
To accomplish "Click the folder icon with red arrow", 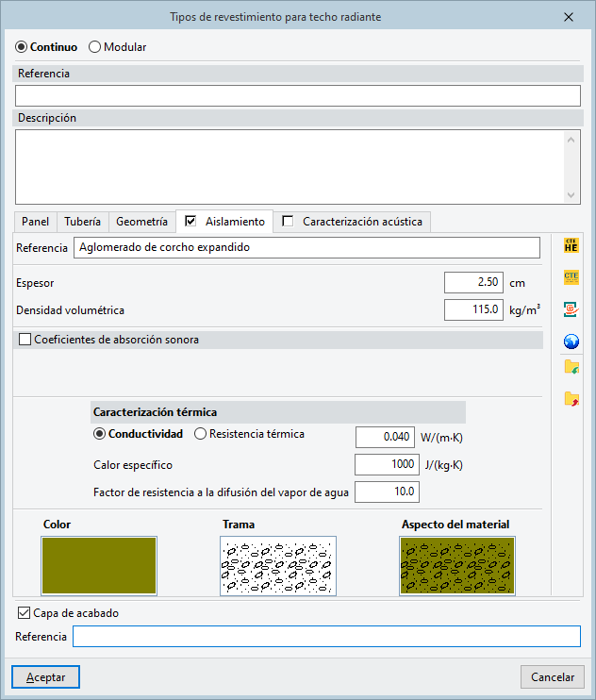I will [x=571, y=399].
